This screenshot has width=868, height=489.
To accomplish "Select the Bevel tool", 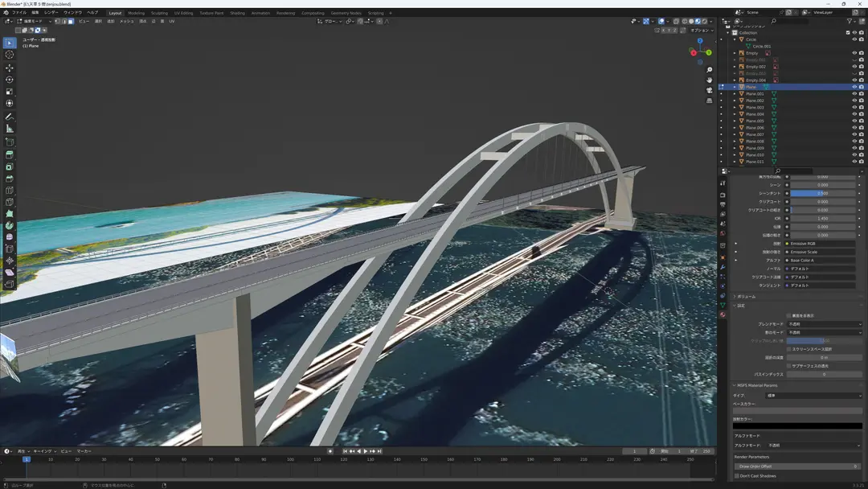I will click(x=10, y=179).
